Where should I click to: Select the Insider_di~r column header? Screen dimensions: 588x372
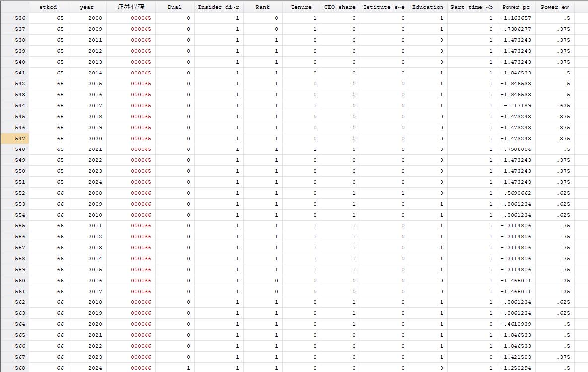tap(219, 7)
